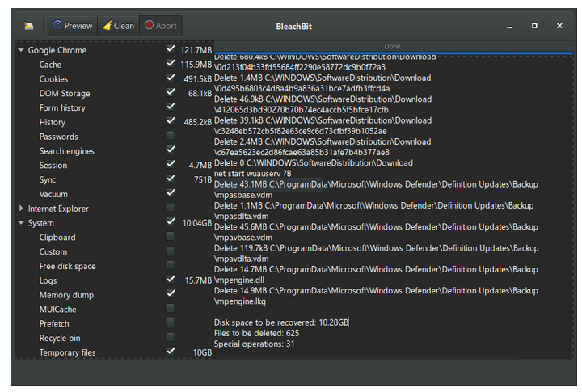The height and width of the screenshot is (392, 582).
Task: Click 'Disk space to be recovered: 10.28GB' line
Action: pyautogui.click(x=281, y=322)
